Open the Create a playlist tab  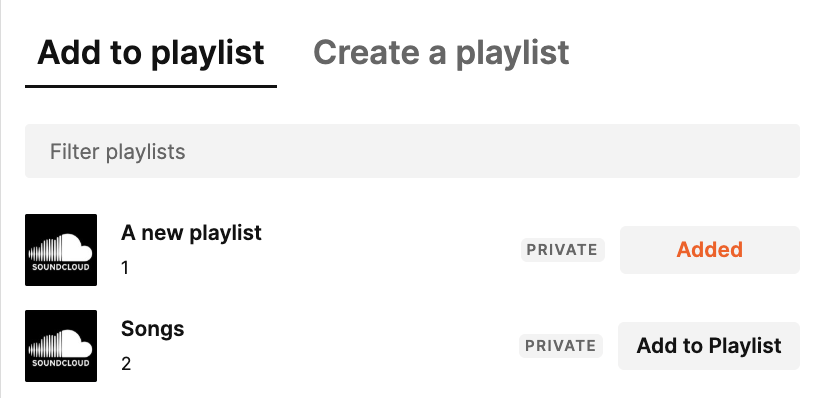pyautogui.click(x=441, y=53)
